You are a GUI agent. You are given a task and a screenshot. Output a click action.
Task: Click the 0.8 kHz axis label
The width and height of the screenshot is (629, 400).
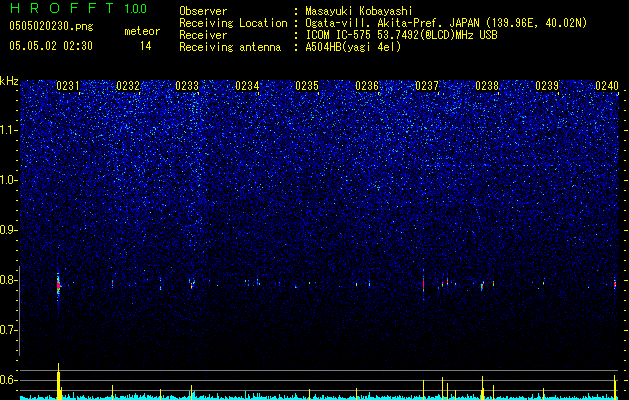pyautogui.click(x=8, y=280)
